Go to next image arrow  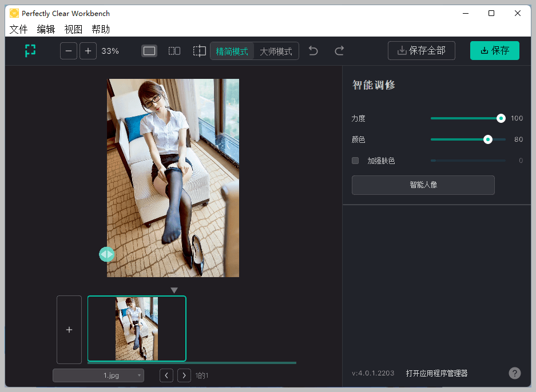click(x=184, y=375)
